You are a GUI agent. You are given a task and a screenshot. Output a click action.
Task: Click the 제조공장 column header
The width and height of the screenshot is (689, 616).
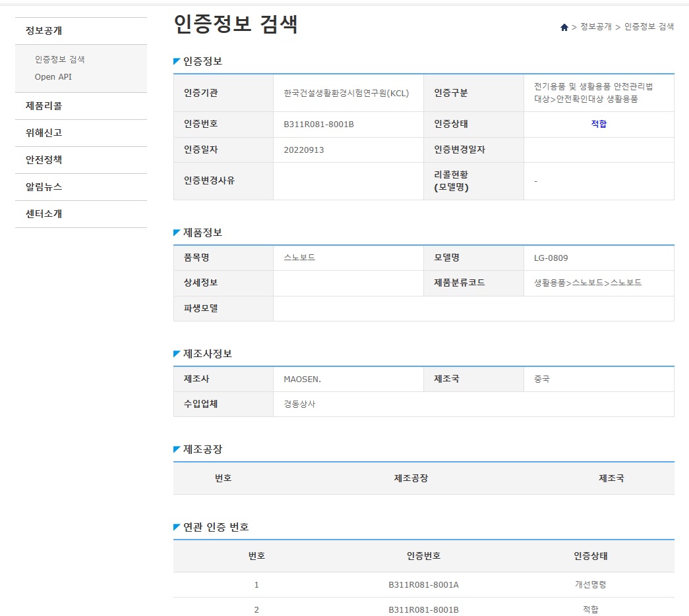(x=411, y=478)
